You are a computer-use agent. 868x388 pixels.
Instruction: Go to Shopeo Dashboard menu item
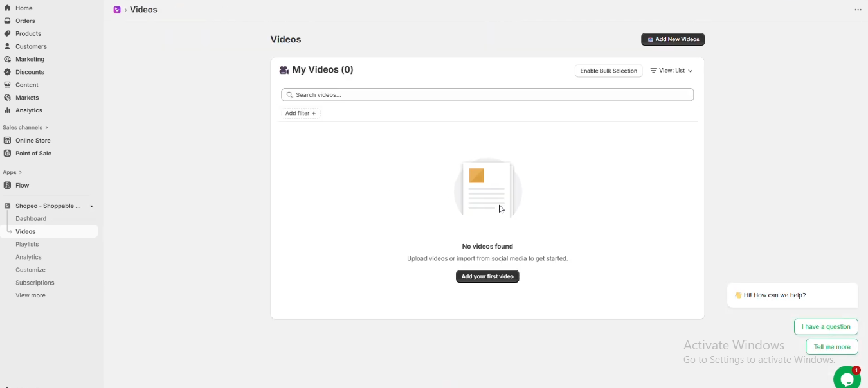(x=31, y=218)
